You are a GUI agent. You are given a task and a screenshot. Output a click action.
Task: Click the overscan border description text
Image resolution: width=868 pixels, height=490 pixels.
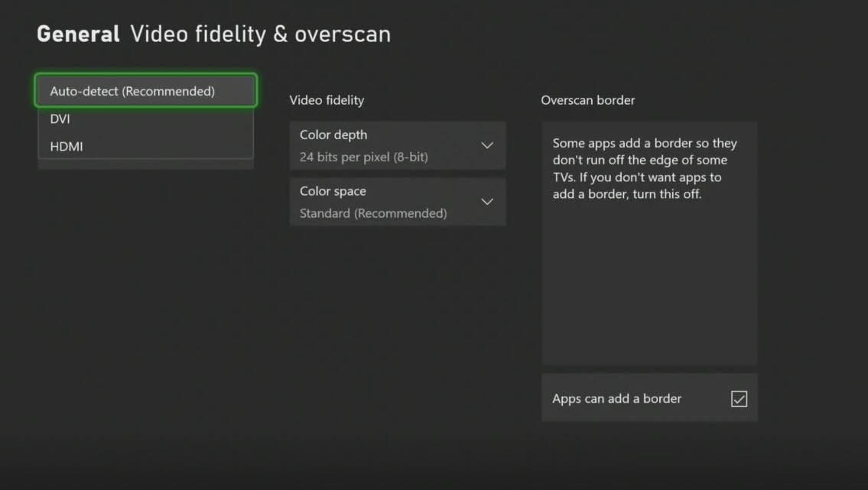pyautogui.click(x=645, y=169)
